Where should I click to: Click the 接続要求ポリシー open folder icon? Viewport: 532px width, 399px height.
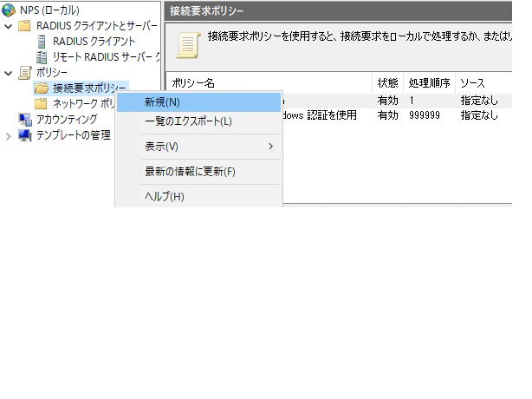pyautogui.click(x=42, y=88)
